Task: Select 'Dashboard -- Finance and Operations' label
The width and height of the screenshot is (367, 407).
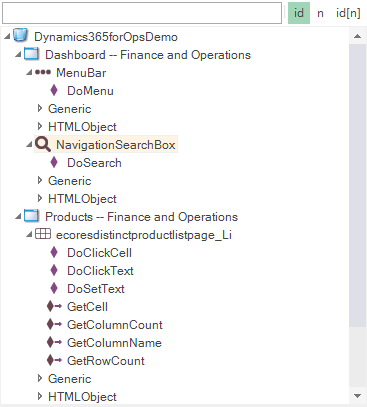Action: [x=148, y=55]
